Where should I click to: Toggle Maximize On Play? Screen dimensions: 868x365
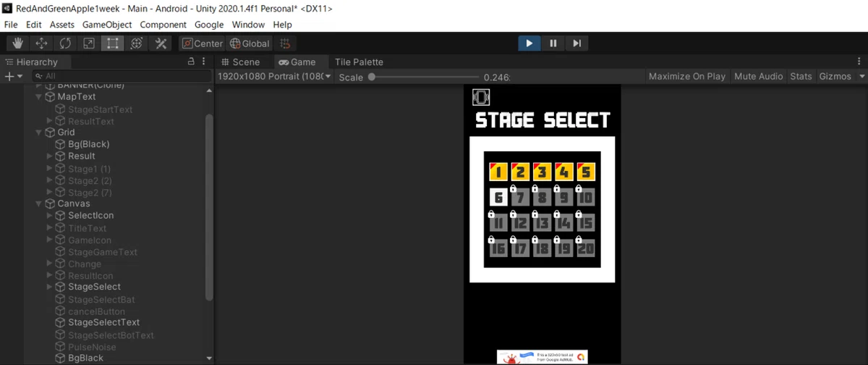point(686,76)
